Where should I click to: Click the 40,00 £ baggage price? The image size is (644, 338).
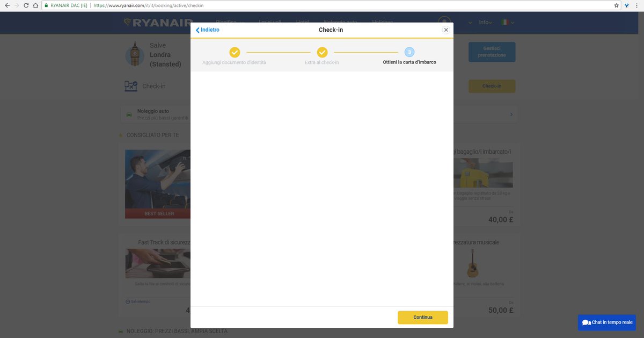pos(501,220)
